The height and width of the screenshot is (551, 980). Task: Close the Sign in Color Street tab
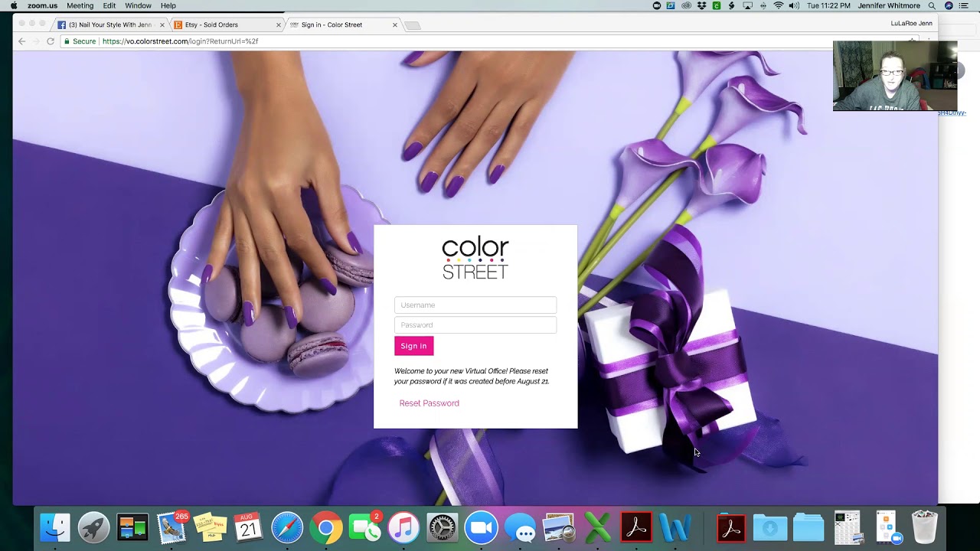click(395, 24)
